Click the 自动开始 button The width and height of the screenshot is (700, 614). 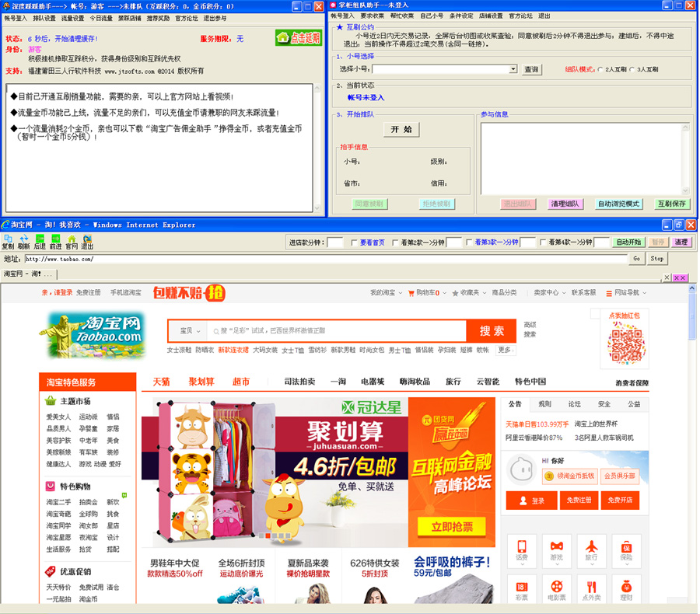[628, 242]
